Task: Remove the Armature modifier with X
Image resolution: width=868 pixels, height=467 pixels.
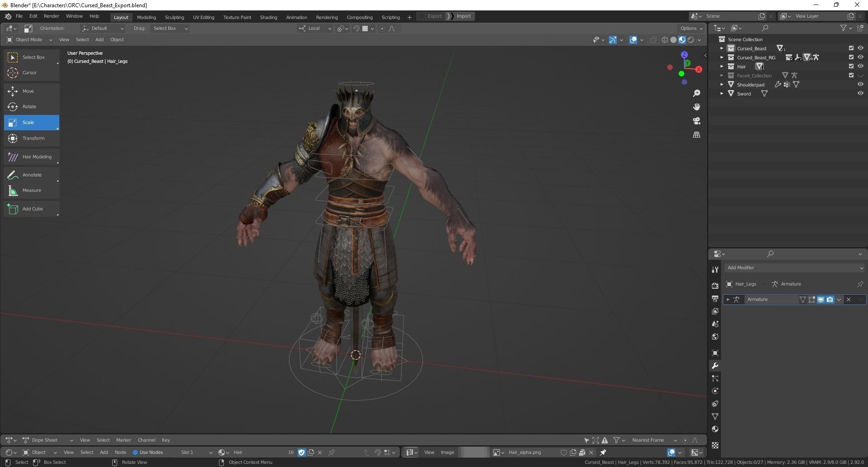Action: tap(849, 300)
